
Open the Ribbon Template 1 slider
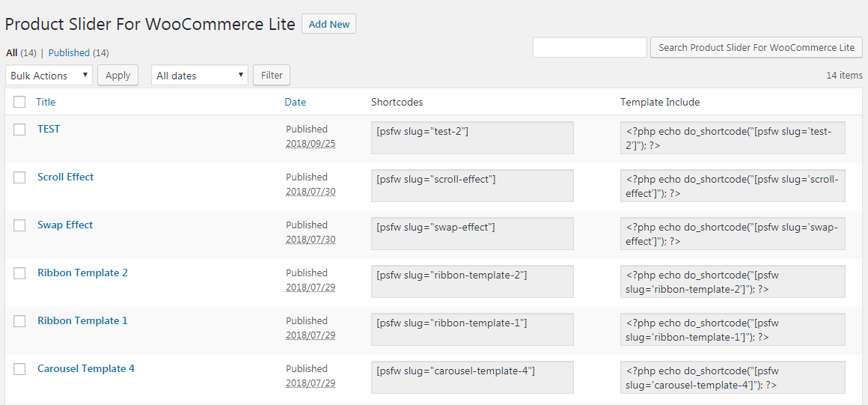[x=82, y=320]
